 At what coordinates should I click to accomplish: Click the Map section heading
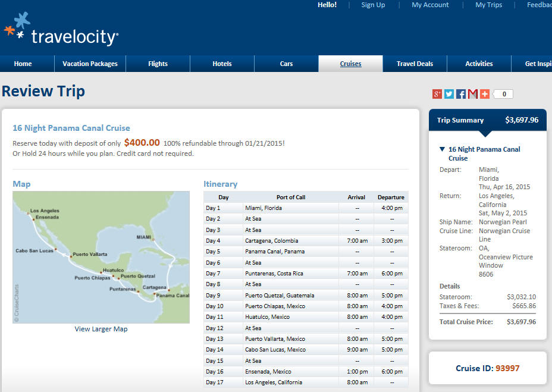[x=21, y=184]
